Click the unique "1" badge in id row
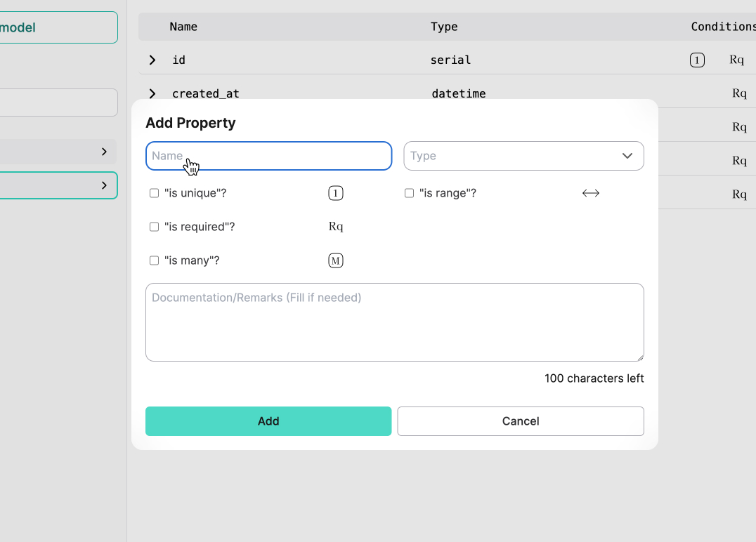Image resolution: width=756 pixels, height=542 pixels. (x=697, y=60)
